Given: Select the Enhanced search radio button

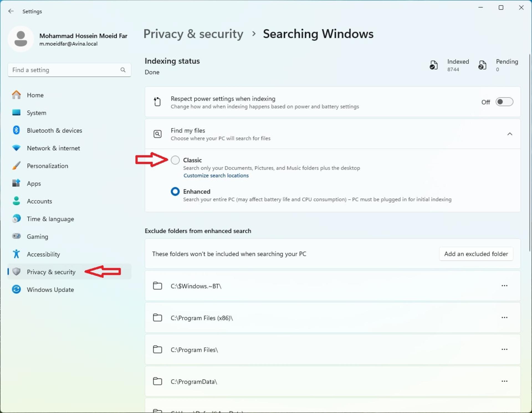Looking at the screenshot, I should click(x=175, y=192).
